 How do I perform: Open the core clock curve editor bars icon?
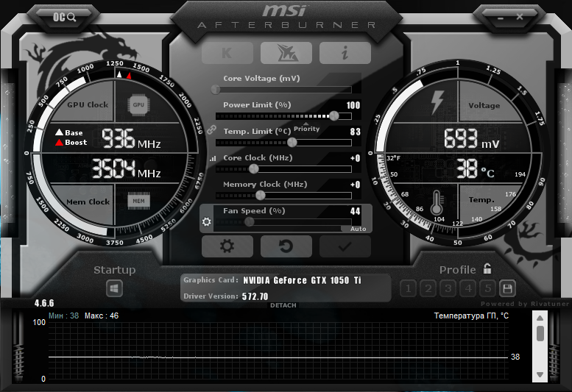[213, 158]
